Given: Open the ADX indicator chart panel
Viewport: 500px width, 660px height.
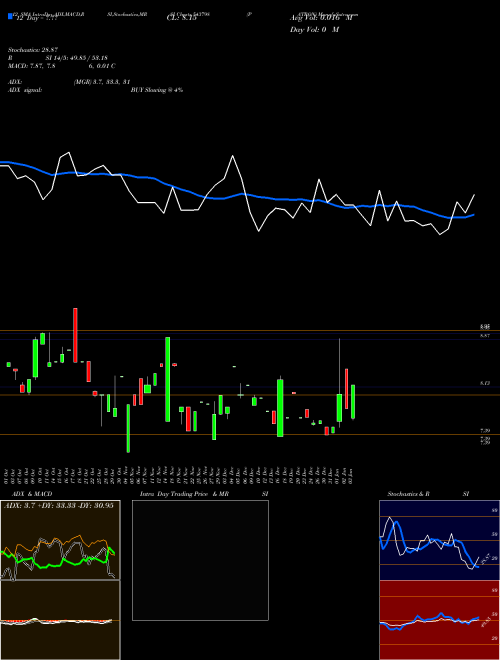Looking at the screenshot, I should click(x=60, y=540).
